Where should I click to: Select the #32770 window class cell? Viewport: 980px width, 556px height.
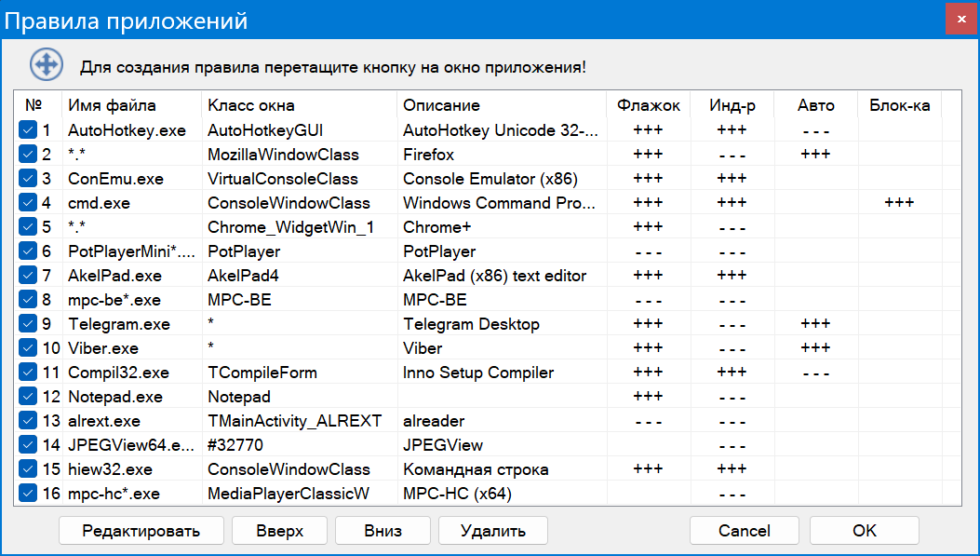click(235, 445)
